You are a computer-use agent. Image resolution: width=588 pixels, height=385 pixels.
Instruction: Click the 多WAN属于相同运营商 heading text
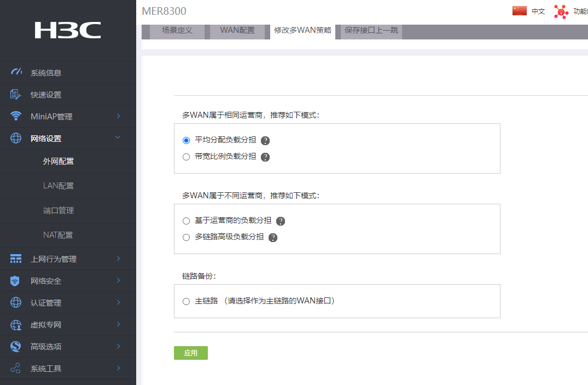click(251, 116)
